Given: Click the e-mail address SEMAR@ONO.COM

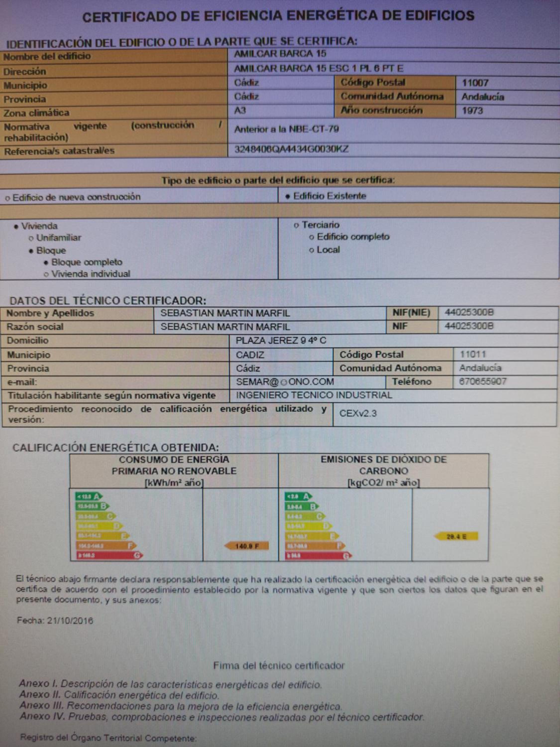Looking at the screenshot, I should pyautogui.click(x=285, y=382).
